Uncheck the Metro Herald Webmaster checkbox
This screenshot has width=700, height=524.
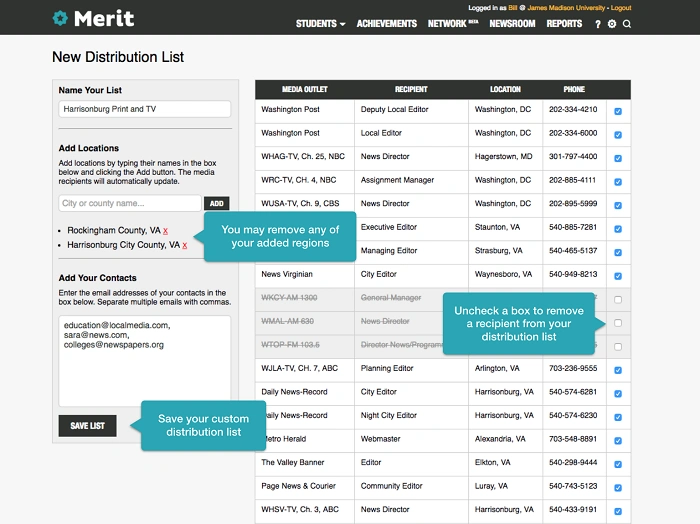point(618,441)
